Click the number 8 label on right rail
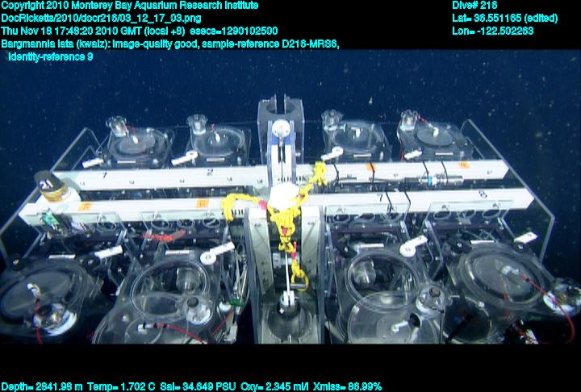 (483, 194)
